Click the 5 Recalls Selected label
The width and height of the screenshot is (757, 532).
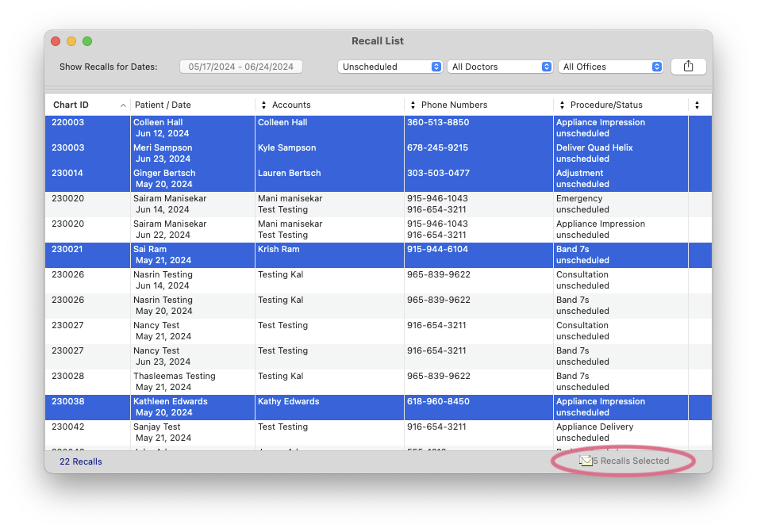coord(631,461)
